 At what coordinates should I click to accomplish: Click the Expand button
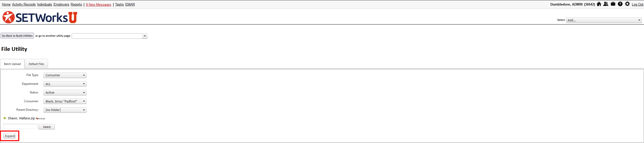pos(10,136)
